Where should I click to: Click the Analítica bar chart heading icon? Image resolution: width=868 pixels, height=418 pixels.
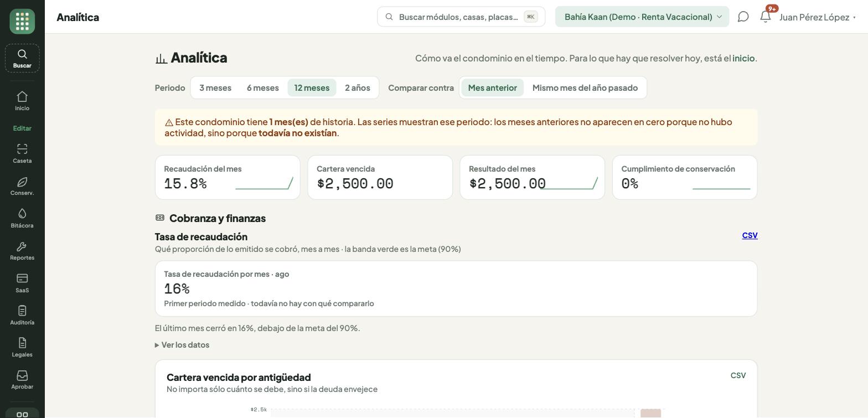pyautogui.click(x=161, y=58)
